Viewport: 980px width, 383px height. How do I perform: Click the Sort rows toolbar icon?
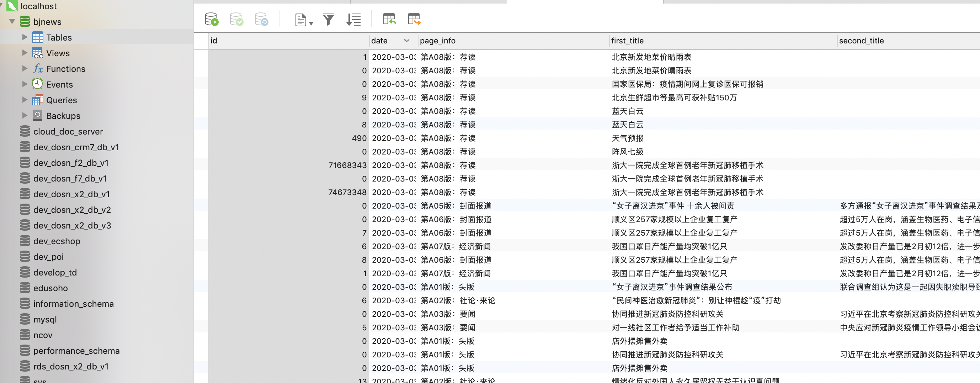pyautogui.click(x=353, y=19)
